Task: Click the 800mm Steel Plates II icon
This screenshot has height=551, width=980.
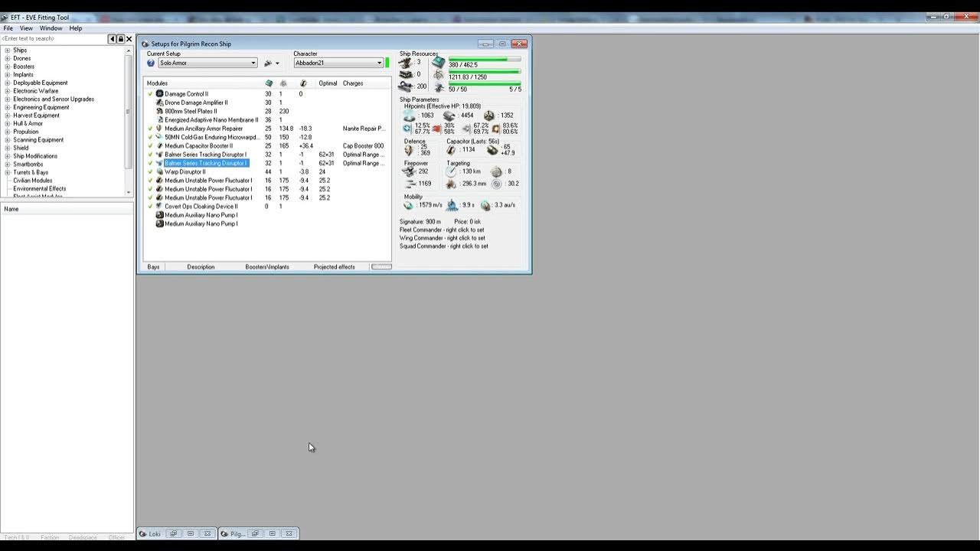Action: coord(159,111)
